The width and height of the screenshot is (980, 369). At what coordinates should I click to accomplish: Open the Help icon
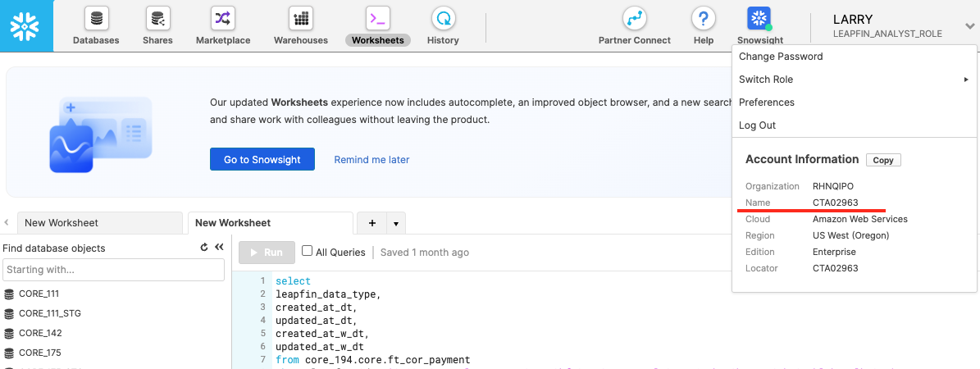pos(703,19)
